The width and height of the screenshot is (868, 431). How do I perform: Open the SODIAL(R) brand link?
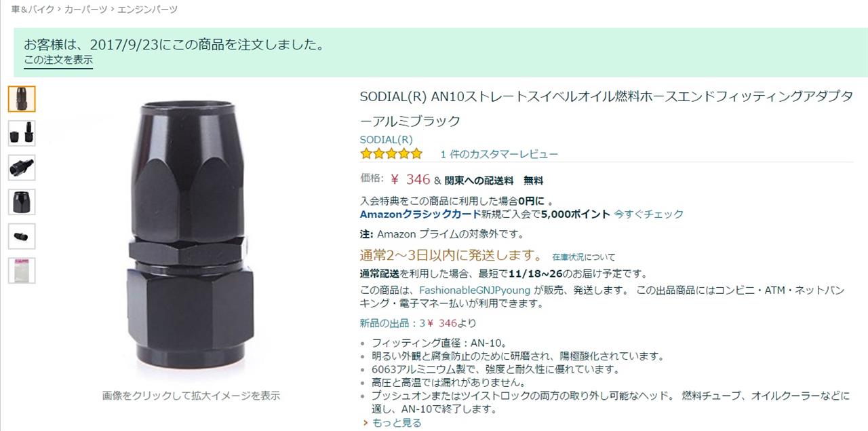pyautogui.click(x=386, y=140)
